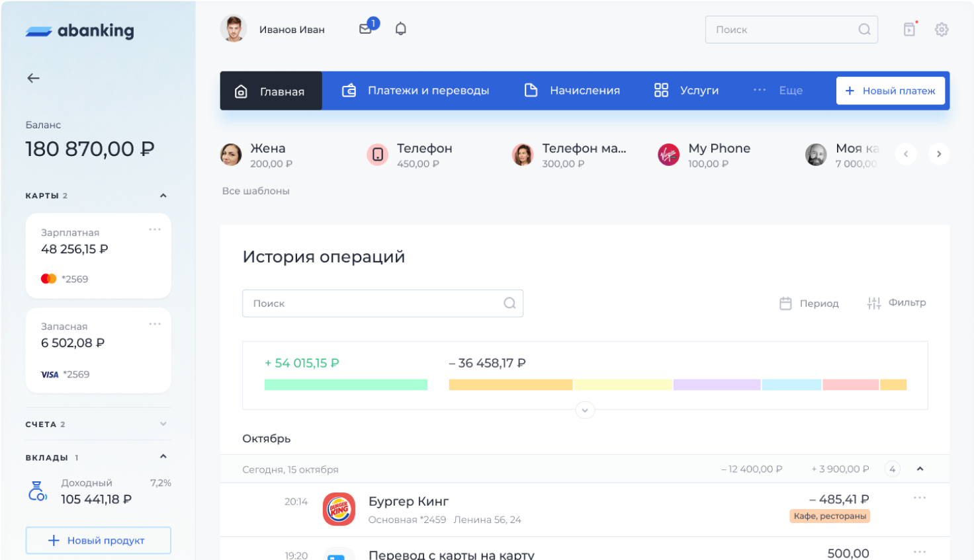
Task: Open the messages envelope icon
Action: coord(365,29)
